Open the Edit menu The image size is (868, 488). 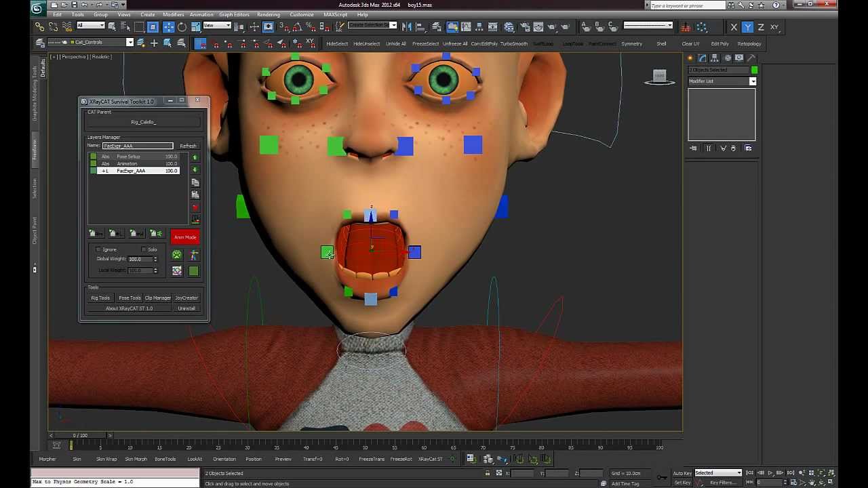[58, 15]
